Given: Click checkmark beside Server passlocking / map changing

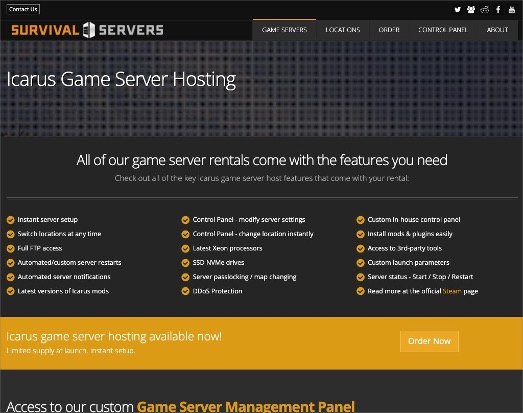Looking at the screenshot, I should 185,277.
